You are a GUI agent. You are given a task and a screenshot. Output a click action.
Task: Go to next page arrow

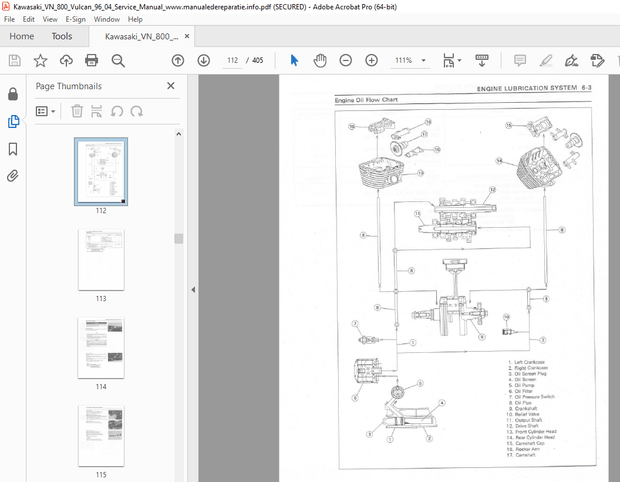click(x=204, y=60)
